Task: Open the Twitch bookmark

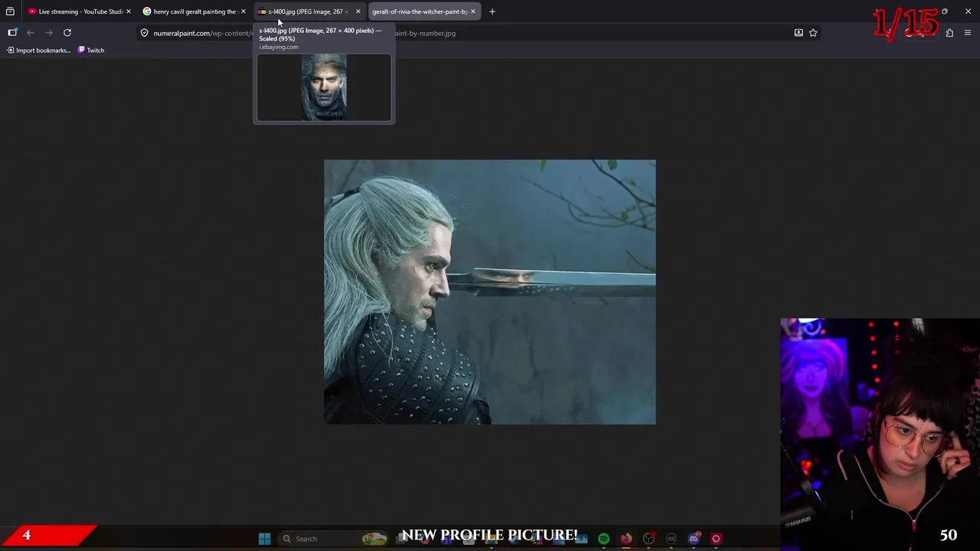Action: (x=91, y=51)
